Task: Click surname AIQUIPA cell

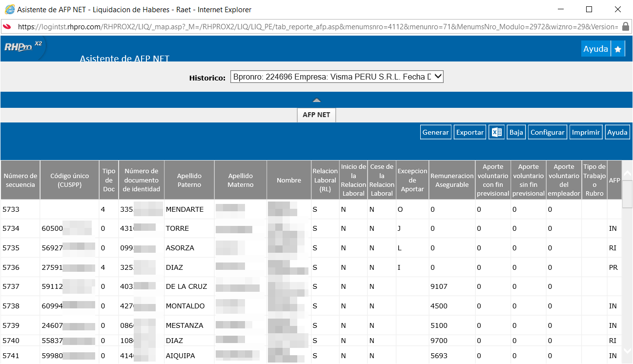Action: (189, 356)
